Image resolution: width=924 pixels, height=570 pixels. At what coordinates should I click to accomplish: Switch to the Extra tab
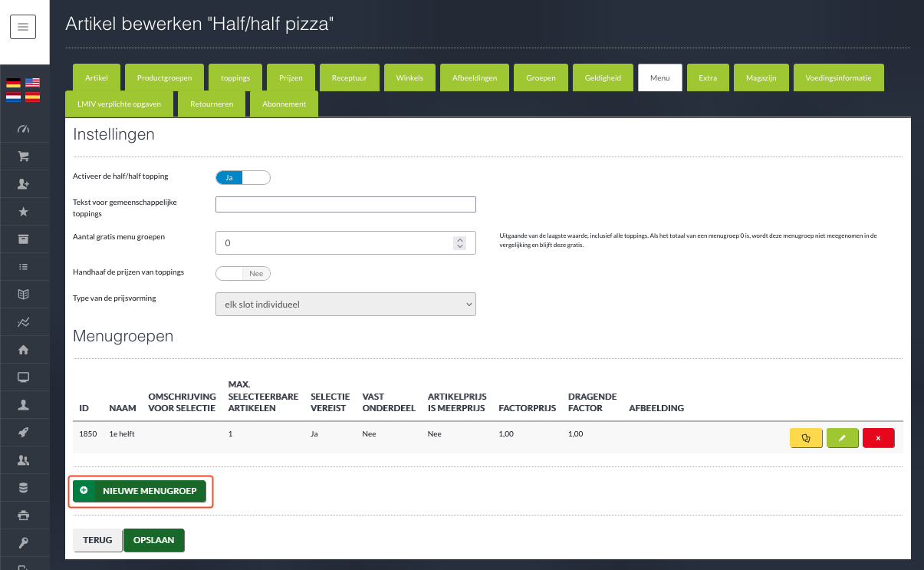(x=708, y=78)
